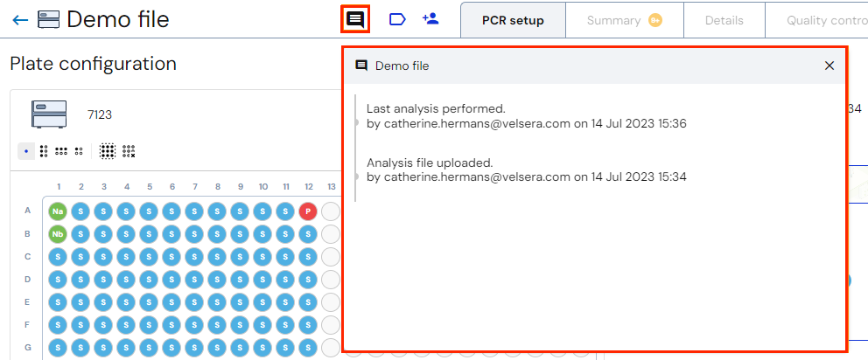
Task: Select two-by-two well pattern icon
Action: coord(79,151)
